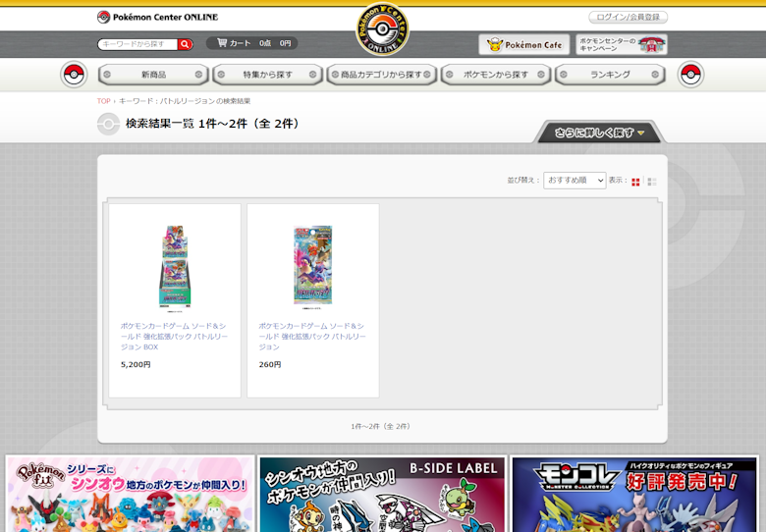Open the ランキング menu item
766x532 pixels.
pyautogui.click(x=610, y=75)
